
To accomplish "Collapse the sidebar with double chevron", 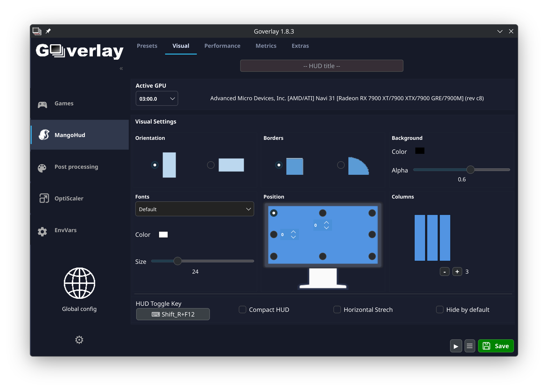I will tap(121, 69).
